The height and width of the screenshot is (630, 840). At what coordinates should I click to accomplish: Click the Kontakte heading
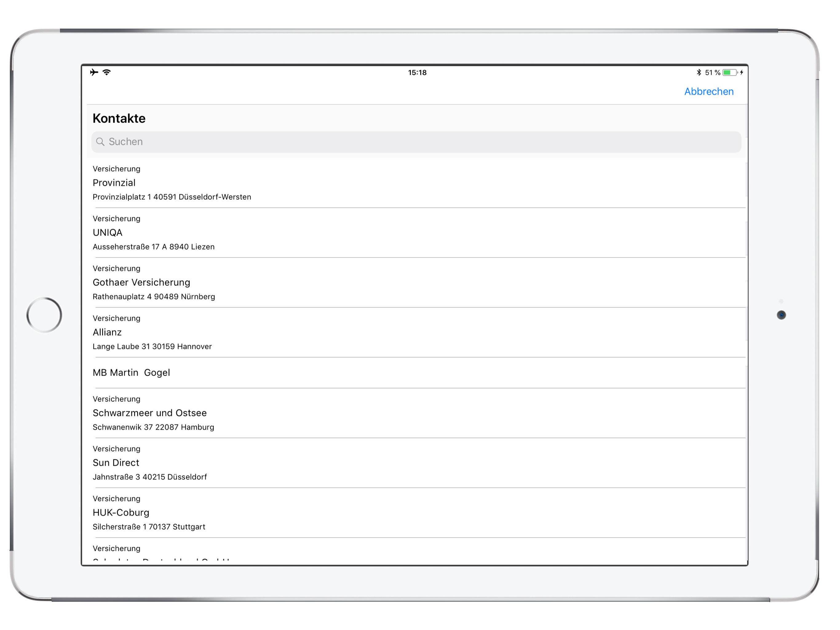pos(119,118)
